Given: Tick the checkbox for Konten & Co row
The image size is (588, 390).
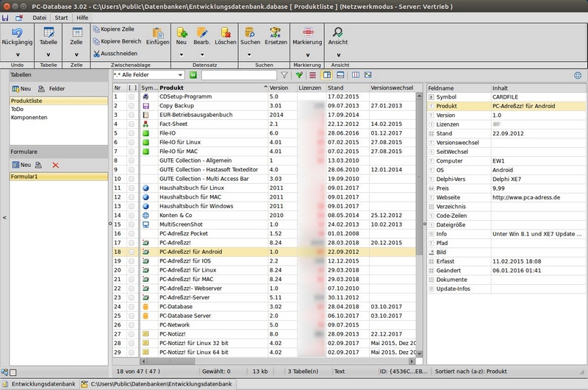Looking at the screenshot, I should pyautogui.click(x=132, y=216).
